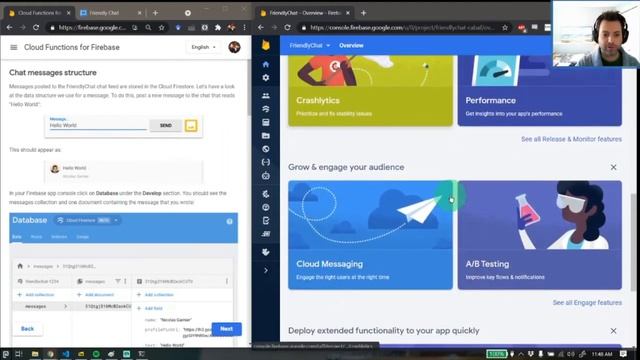This screenshot has width=640, height=360.
Task: Open left browser three-dot menu
Action: (x=244, y=27)
